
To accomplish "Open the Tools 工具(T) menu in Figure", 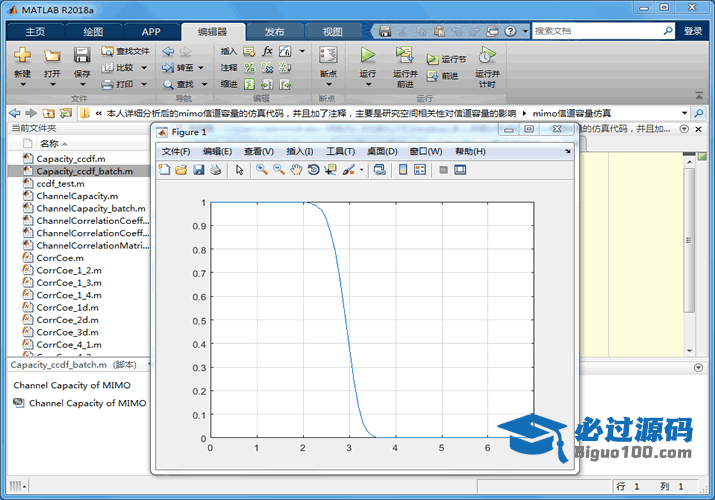I will [340, 151].
